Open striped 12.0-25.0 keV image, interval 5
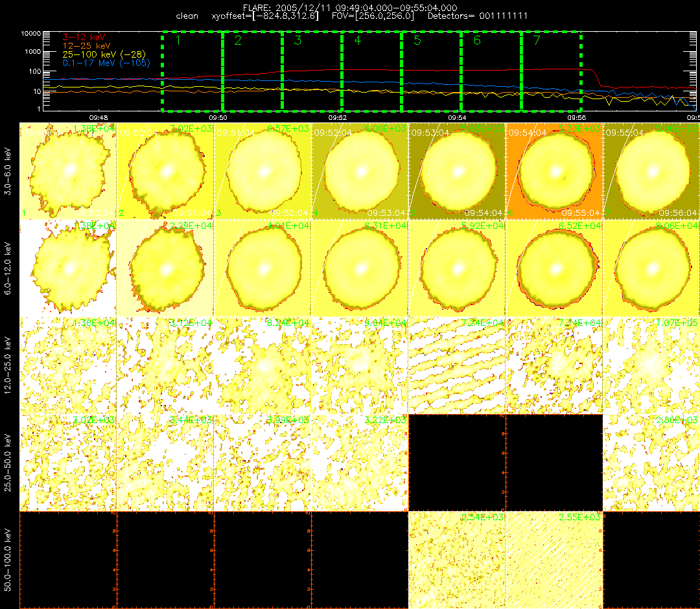Image resolution: width=700 pixels, height=609 pixels. click(x=457, y=365)
